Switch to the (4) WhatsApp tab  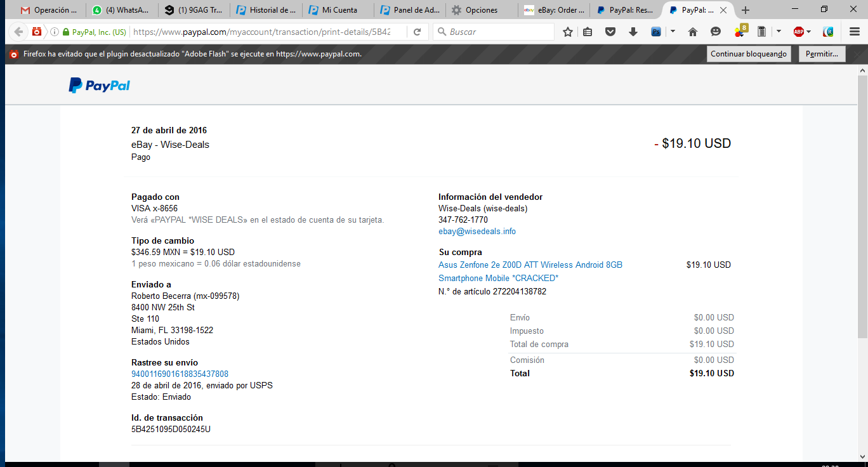point(122,10)
